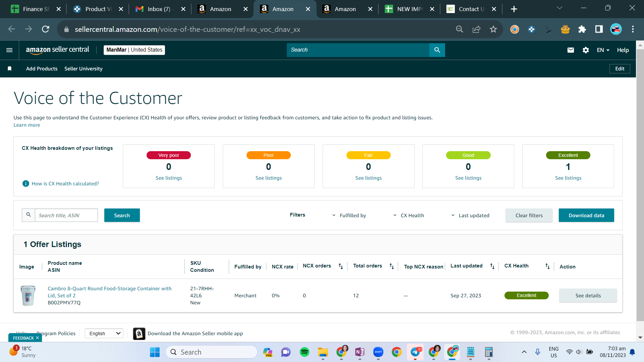Switch to the Gmail Inbox (7) tab
The width and height of the screenshot is (644, 362).
161,9
